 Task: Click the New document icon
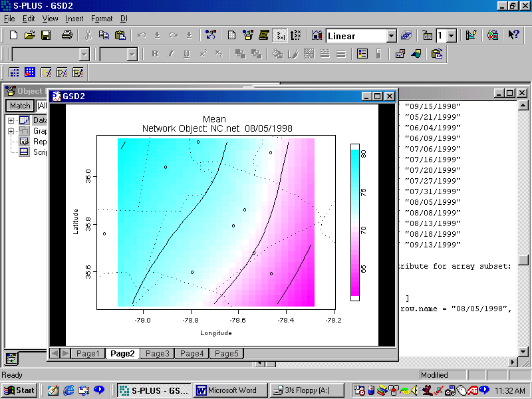[x=13, y=35]
